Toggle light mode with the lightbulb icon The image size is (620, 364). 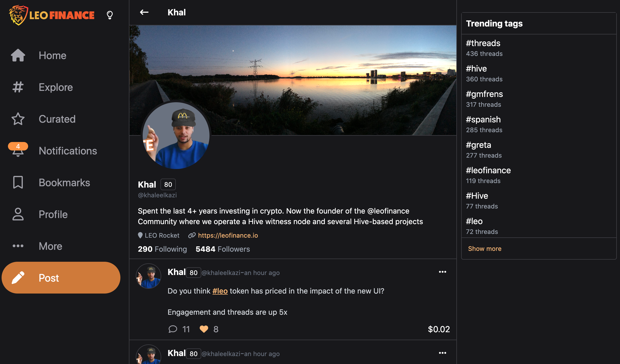pos(110,15)
